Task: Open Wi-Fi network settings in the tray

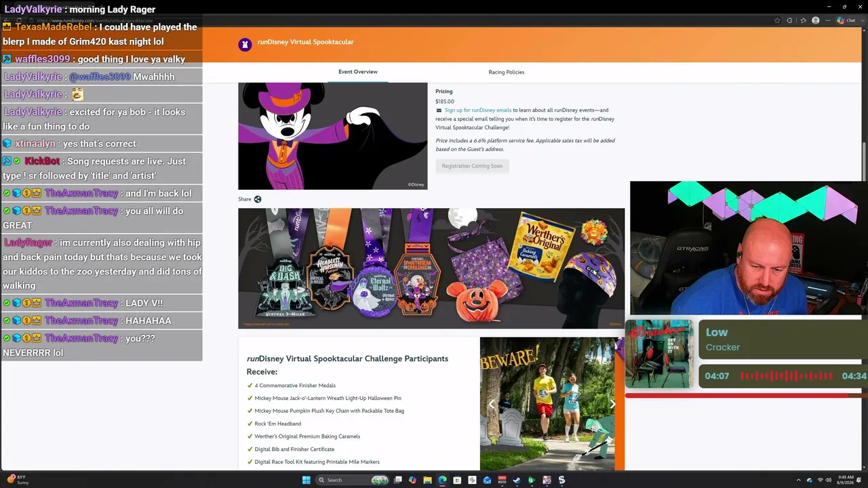Action: (820, 480)
